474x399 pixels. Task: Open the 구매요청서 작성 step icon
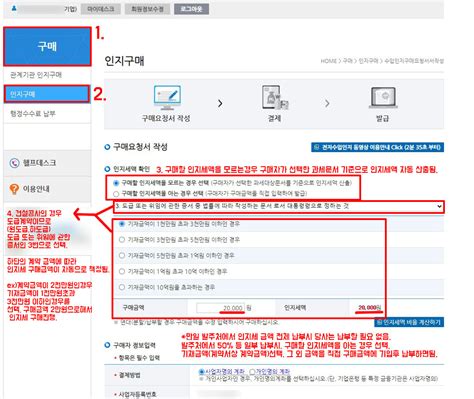[x=167, y=98]
